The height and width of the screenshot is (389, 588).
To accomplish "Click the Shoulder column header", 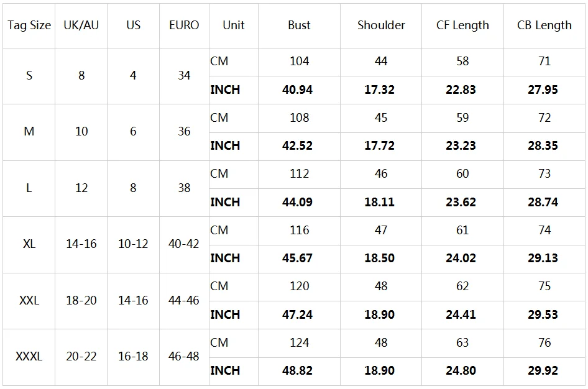I will tap(381, 25).
